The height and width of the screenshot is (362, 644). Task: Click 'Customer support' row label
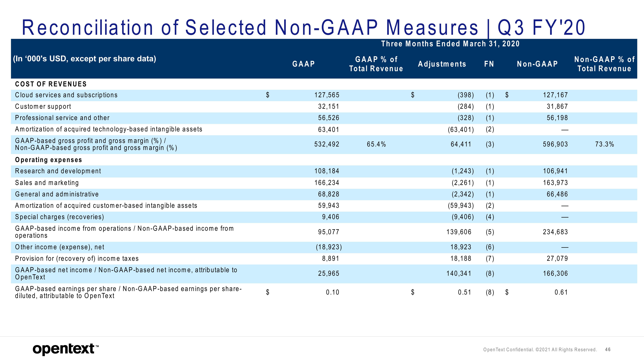tap(43, 106)
